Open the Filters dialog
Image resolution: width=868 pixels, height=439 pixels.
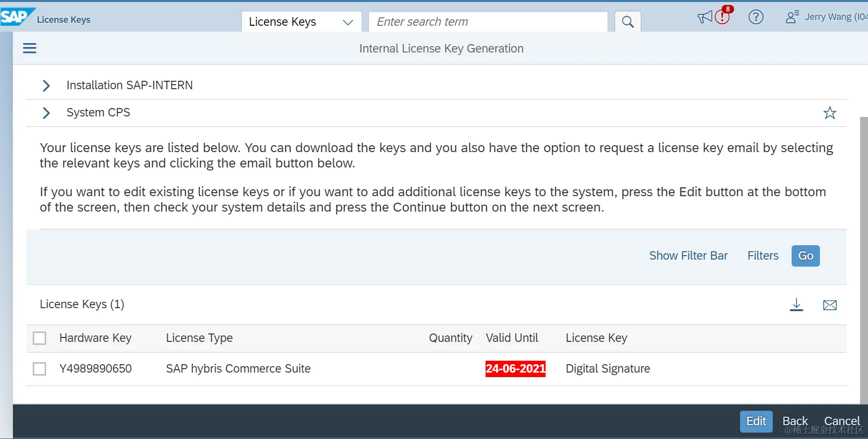click(x=763, y=256)
